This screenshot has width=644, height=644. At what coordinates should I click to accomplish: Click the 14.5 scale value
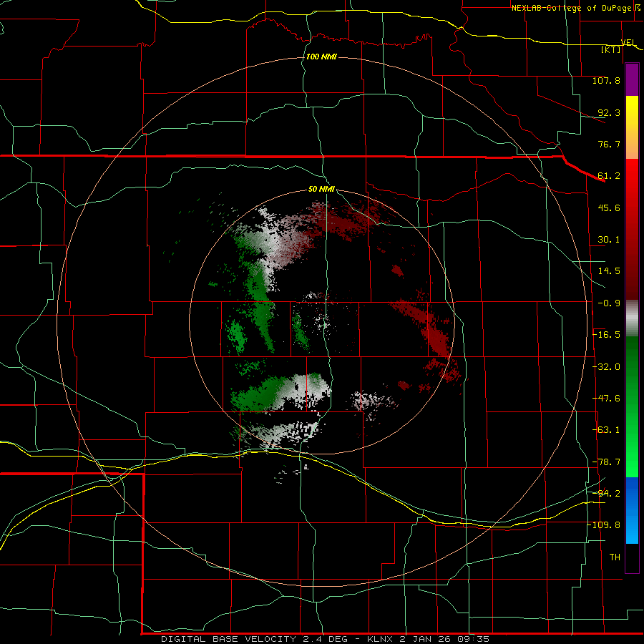[609, 271]
